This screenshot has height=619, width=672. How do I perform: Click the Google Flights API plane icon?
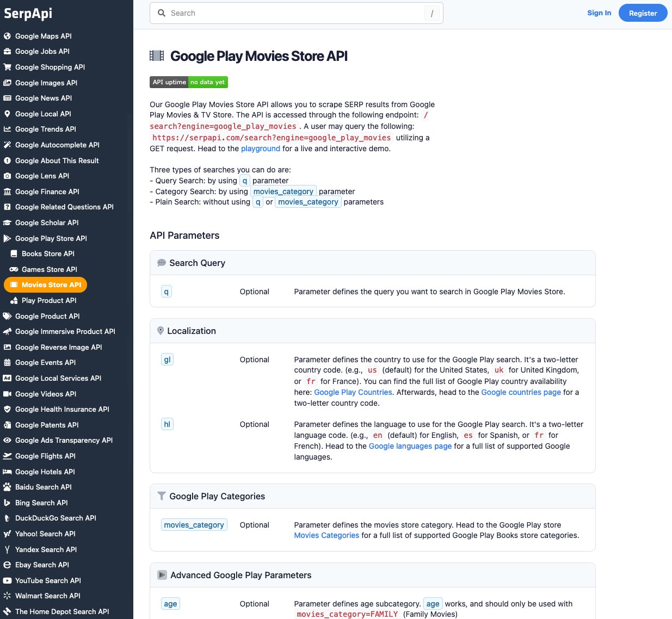7,456
